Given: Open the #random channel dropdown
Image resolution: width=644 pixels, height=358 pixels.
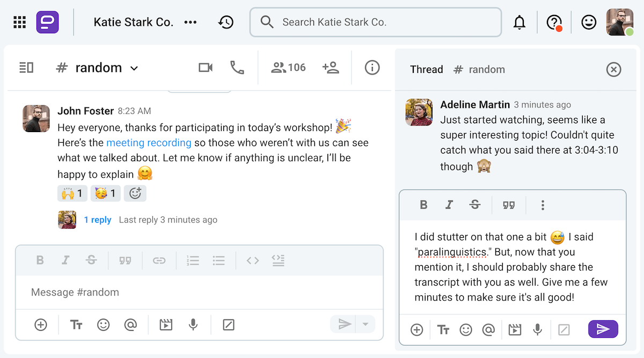Looking at the screenshot, I should coord(135,68).
